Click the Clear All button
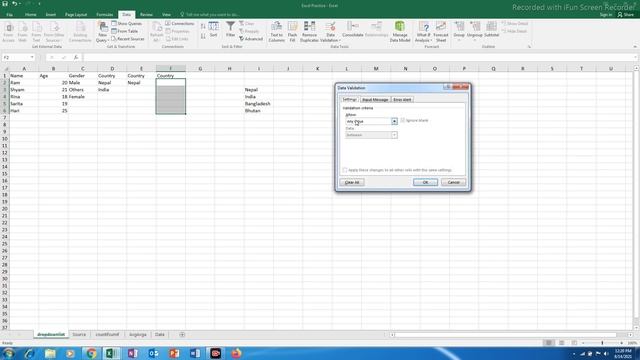Viewport: 640px width, 360px height. pos(352,182)
